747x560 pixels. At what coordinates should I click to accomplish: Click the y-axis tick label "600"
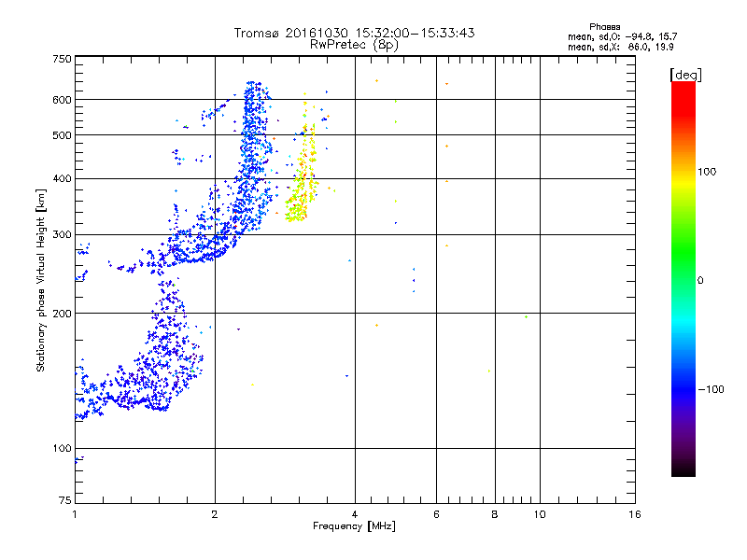click(62, 100)
